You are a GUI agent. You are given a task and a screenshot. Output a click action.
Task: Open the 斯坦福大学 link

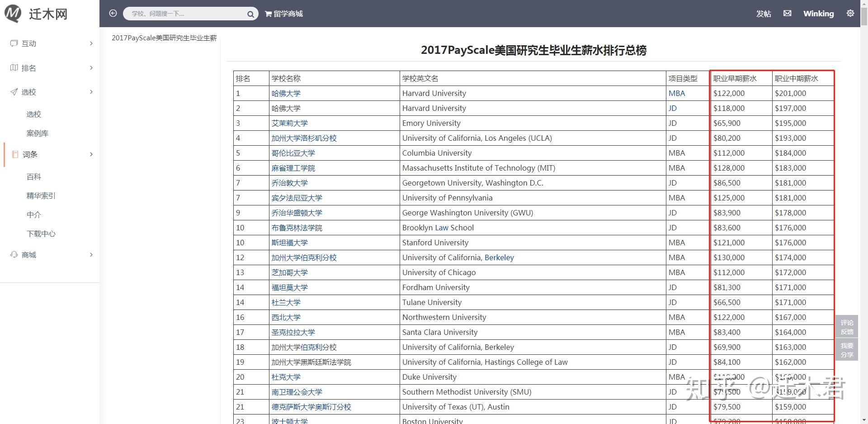289,243
